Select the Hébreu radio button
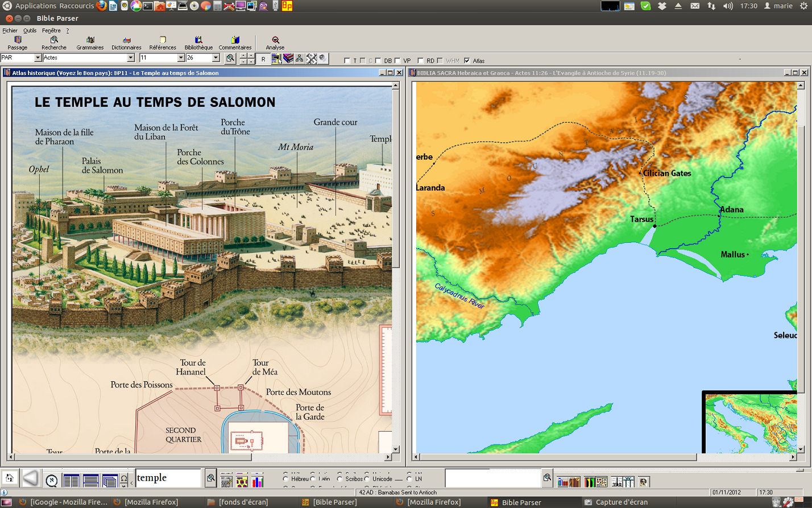 click(286, 479)
